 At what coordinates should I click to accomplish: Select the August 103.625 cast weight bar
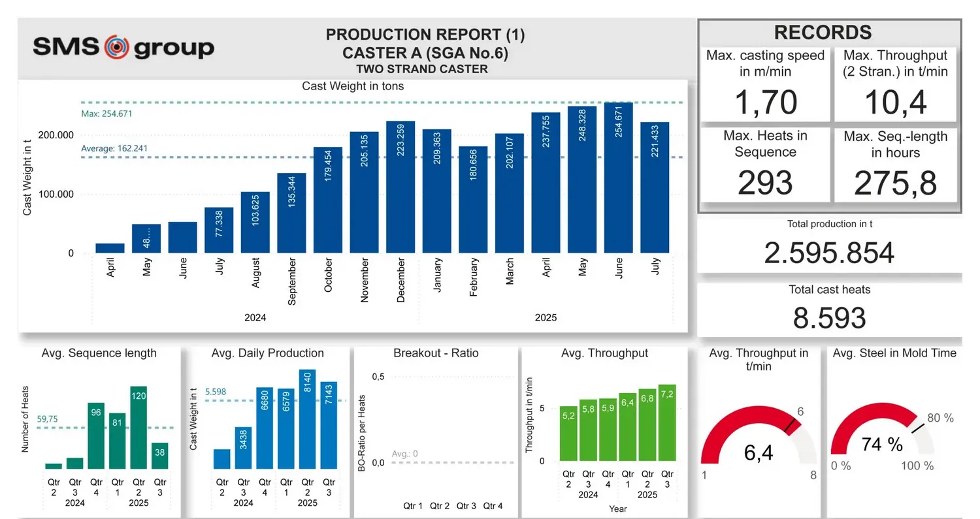click(255, 223)
